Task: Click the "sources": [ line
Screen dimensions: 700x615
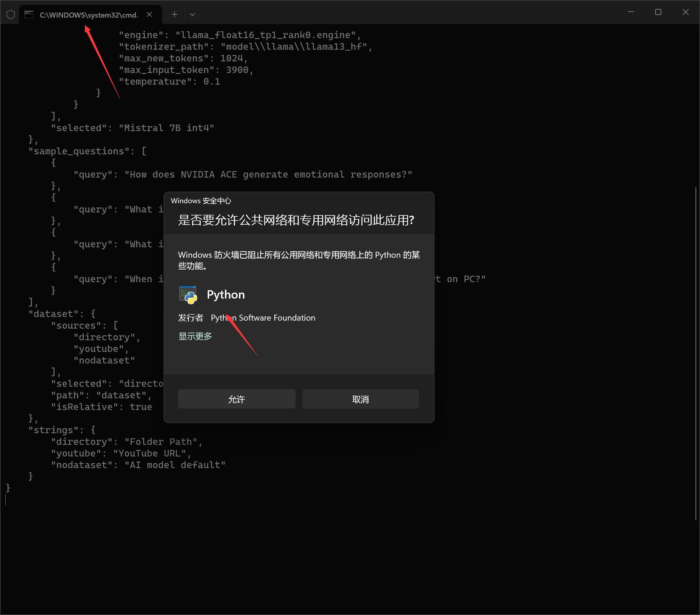Action: pyautogui.click(x=85, y=325)
